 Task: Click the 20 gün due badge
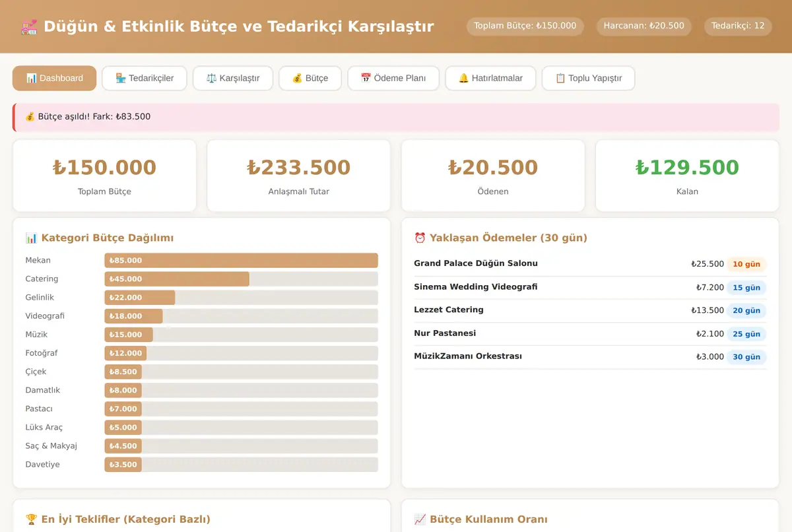(x=746, y=310)
